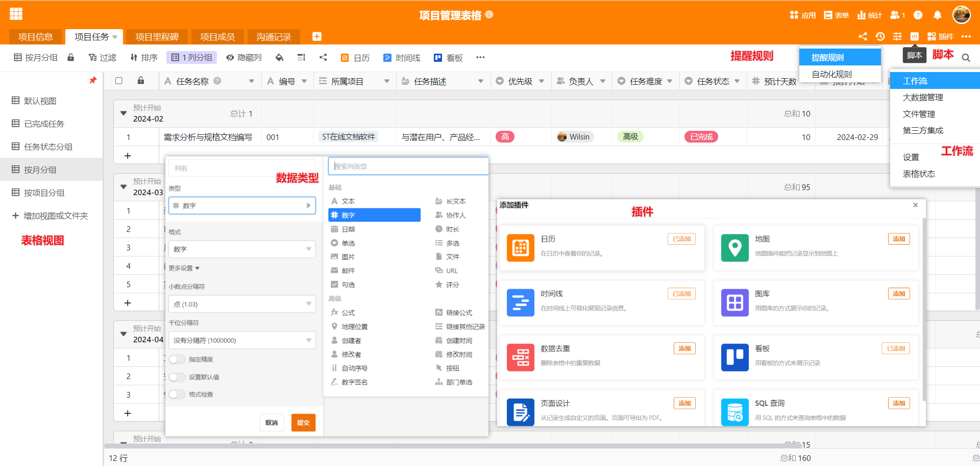
Task: Click the red pin icon in sidebar
Action: (92, 80)
